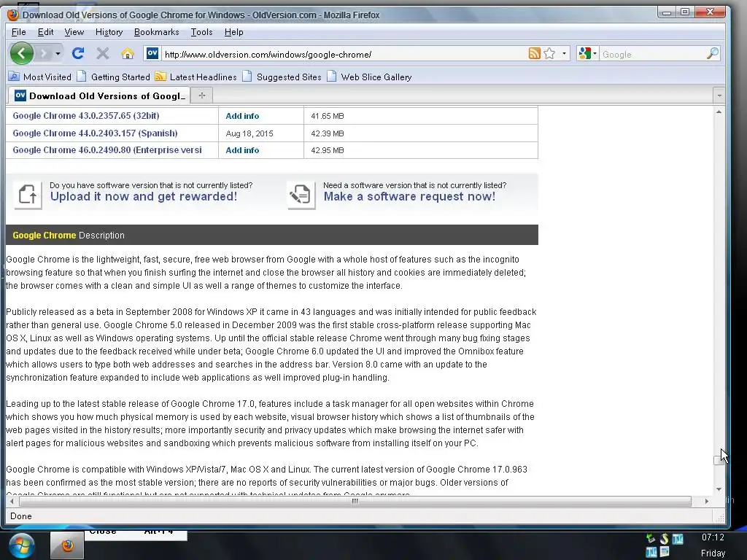Click the 42.95 MB size cell
747x560 pixels.
pos(328,150)
